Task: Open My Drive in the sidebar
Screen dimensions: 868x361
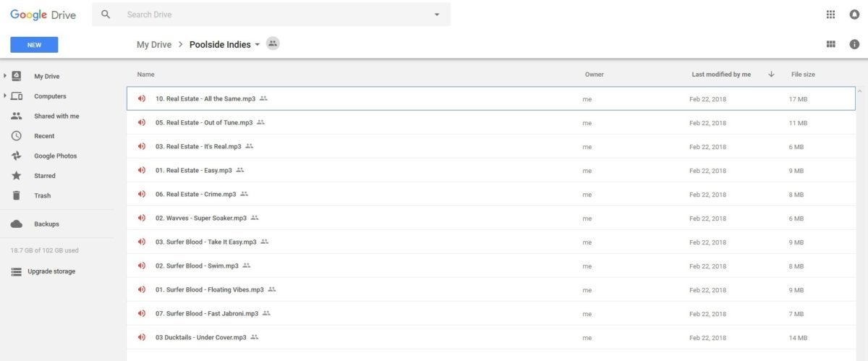Action: click(46, 77)
